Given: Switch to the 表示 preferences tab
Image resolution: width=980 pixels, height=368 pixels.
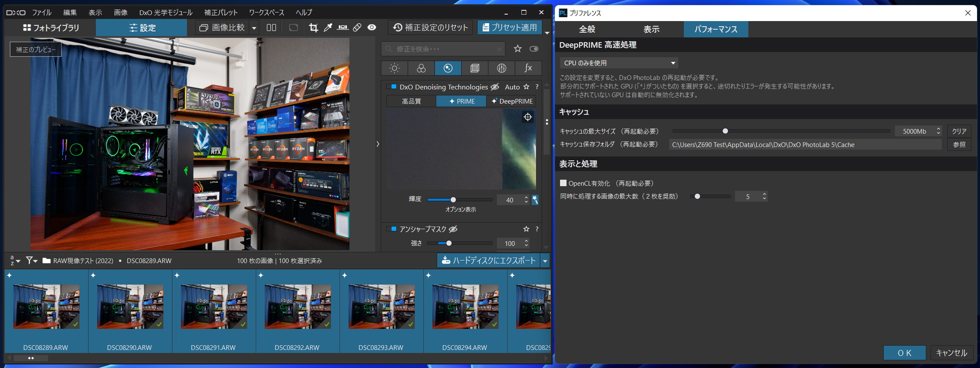Looking at the screenshot, I should click(652, 29).
